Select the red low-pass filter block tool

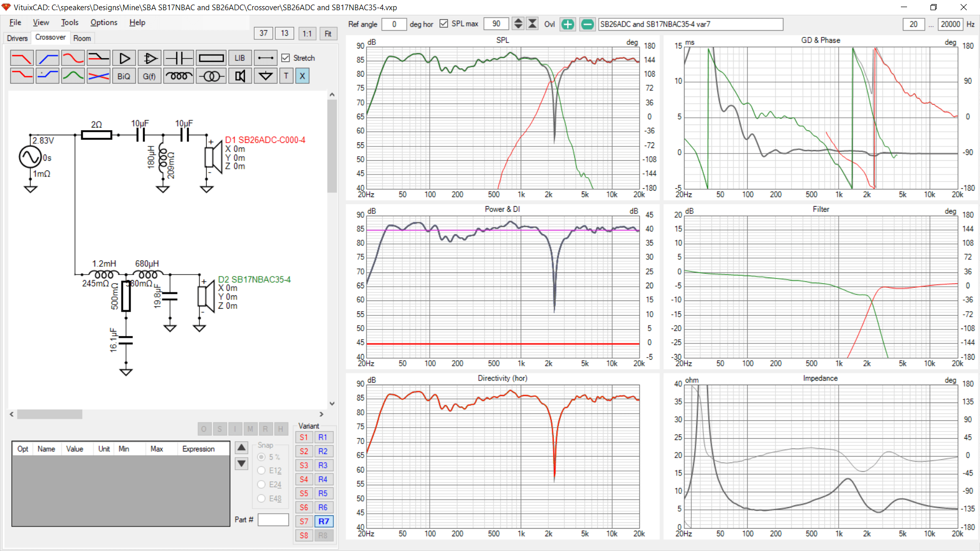coord(21,58)
